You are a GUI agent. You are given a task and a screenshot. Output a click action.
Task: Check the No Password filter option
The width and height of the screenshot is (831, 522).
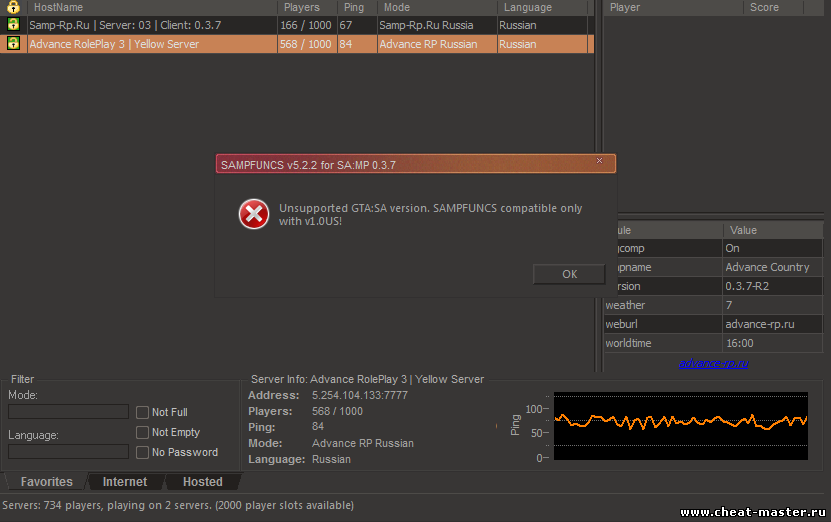[x=143, y=452]
